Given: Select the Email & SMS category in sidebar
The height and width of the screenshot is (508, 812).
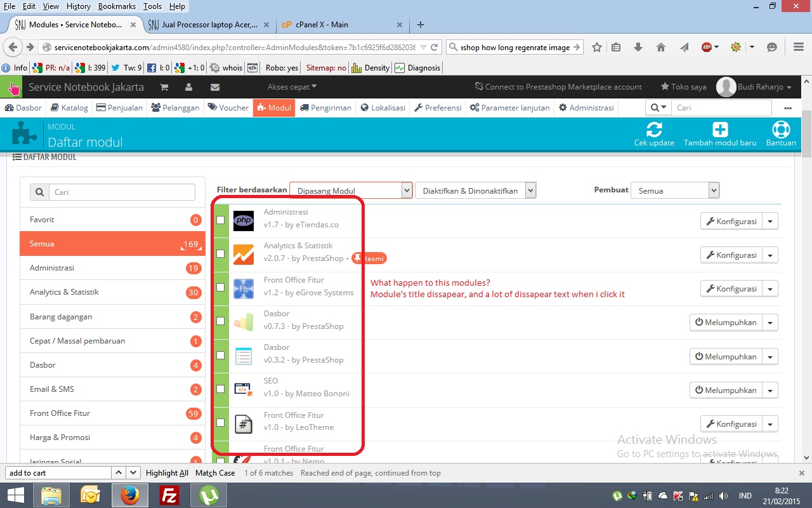Looking at the screenshot, I should 112,389.
